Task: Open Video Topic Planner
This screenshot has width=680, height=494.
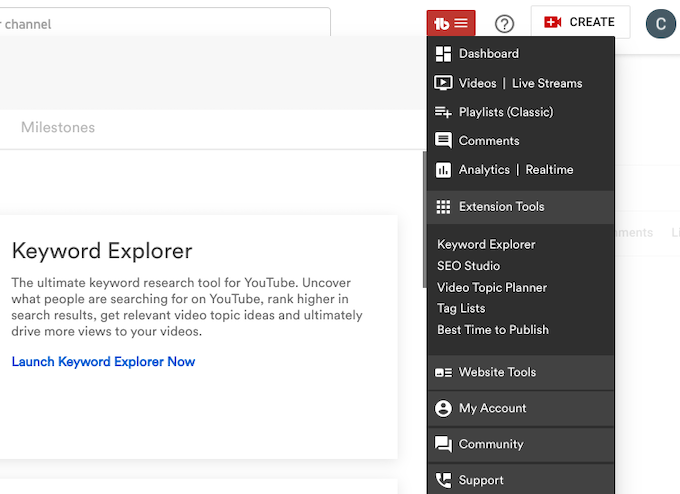Action: click(492, 288)
